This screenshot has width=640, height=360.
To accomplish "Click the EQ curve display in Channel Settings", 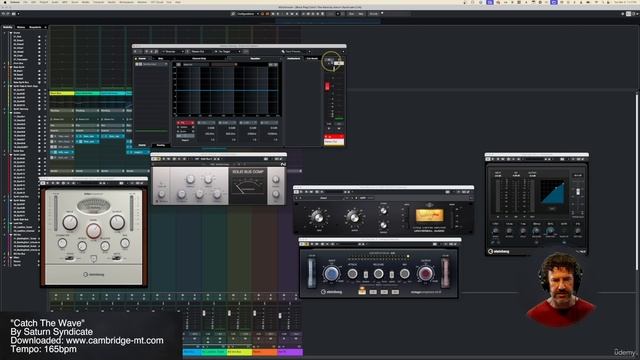I will pos(227,91).
